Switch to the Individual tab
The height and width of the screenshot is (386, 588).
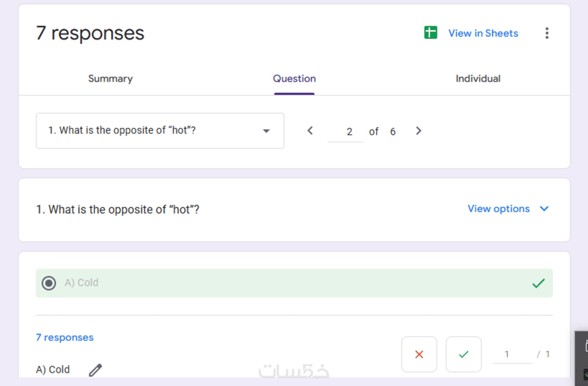coord(478,79)
